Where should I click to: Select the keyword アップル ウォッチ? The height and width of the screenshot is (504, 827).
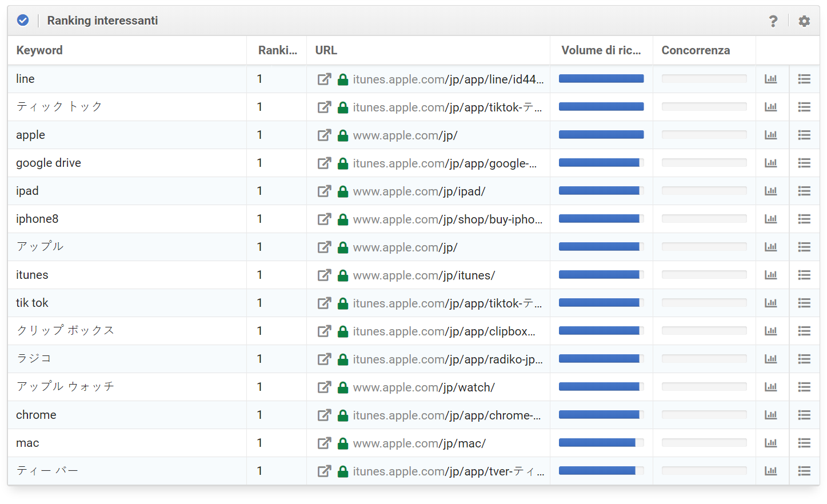[66, 387]
